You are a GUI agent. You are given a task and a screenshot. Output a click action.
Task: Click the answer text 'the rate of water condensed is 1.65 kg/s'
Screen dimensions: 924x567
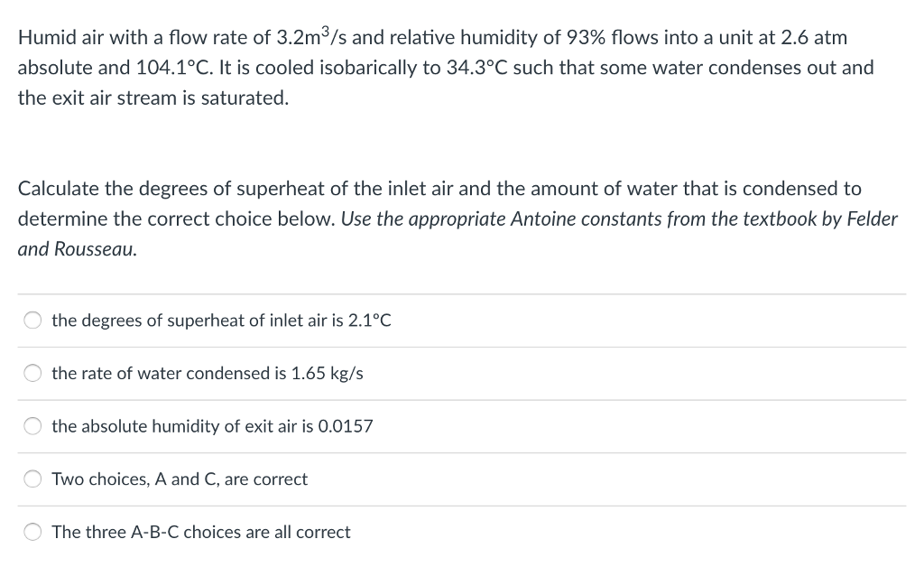click(x=207, y=373)
